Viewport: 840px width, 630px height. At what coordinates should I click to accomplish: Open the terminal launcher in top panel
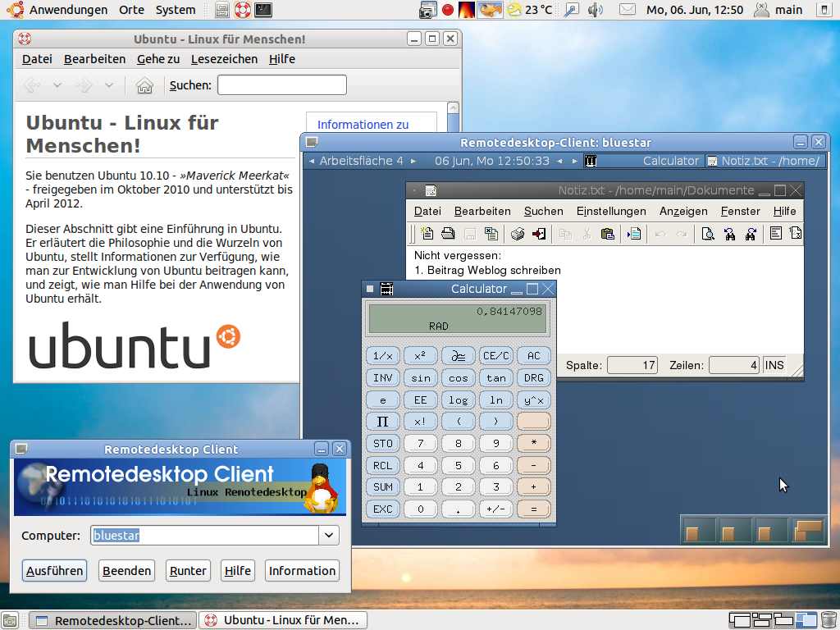263,10
